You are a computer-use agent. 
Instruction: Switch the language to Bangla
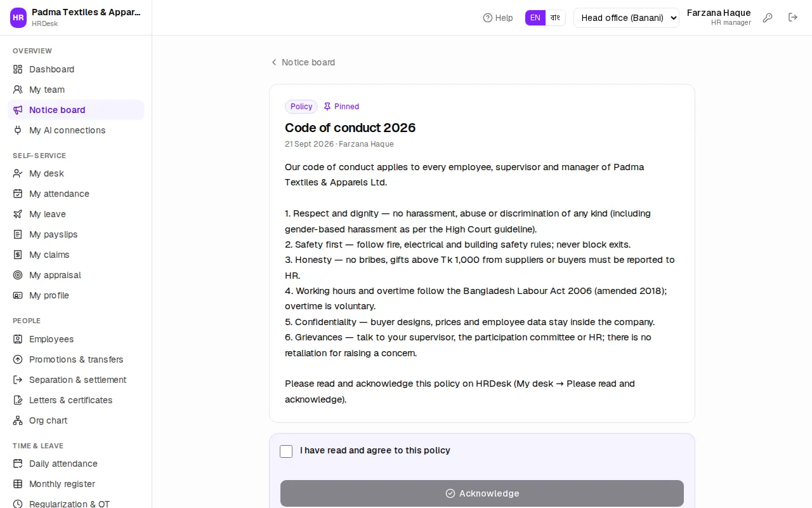[x=555, y=18]
